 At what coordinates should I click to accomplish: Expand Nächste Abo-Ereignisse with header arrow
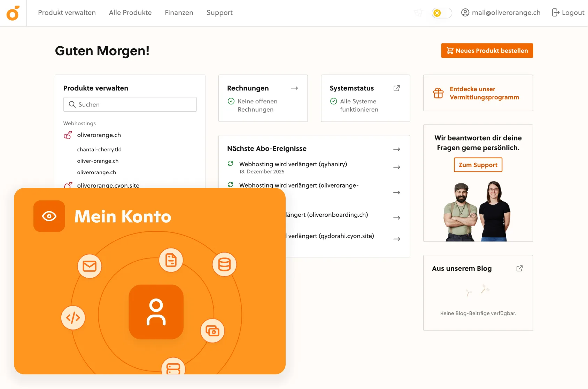[396, 149]
